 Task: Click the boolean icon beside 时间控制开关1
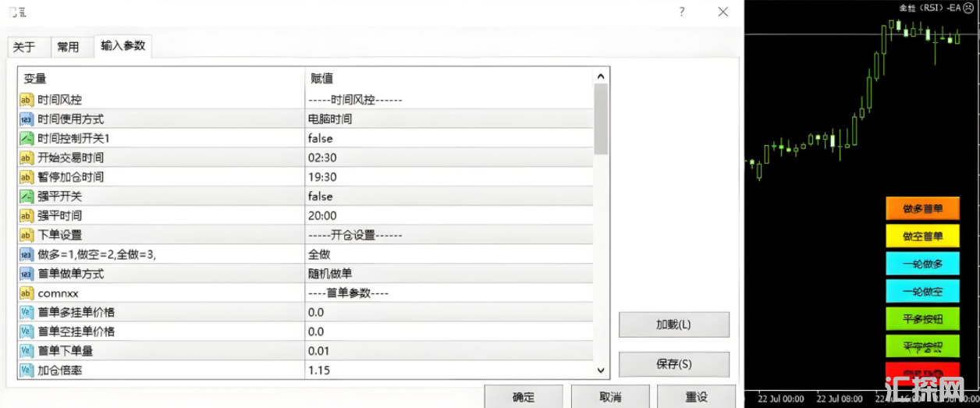pyautogui.click(x=27, y=139)
